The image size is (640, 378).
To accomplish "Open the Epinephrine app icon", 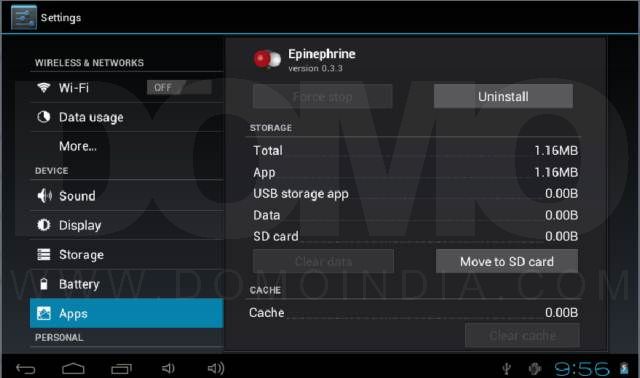I will (267, 60).
